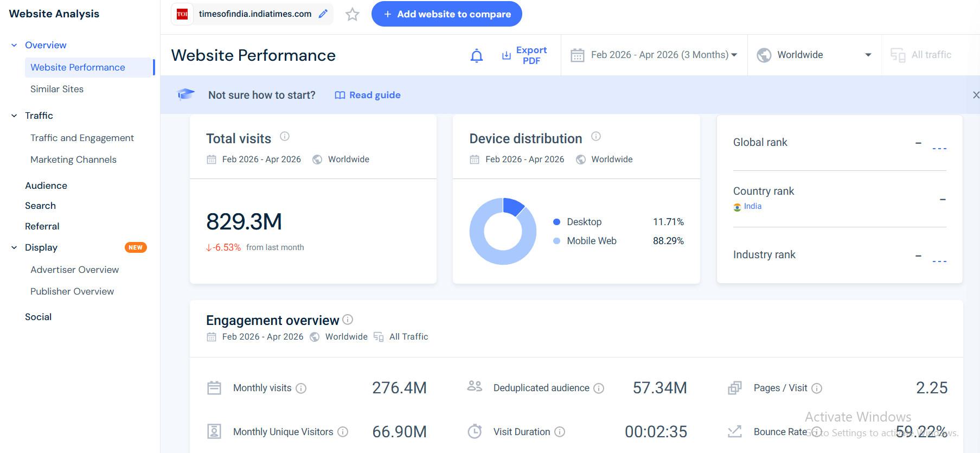Image resolution: width=980 pixels, height=453 pixels.
Task: Click Export PDF text button
Action: click(531, 55)
